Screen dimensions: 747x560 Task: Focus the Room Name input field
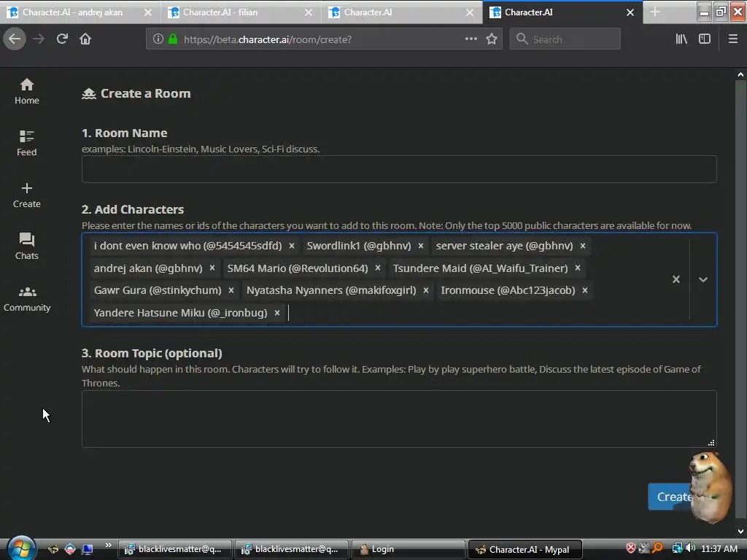399,169
